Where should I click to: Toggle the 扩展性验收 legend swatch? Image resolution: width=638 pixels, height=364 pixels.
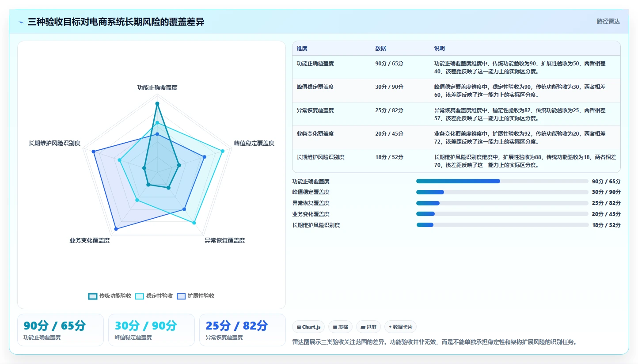tap(181, 296)
